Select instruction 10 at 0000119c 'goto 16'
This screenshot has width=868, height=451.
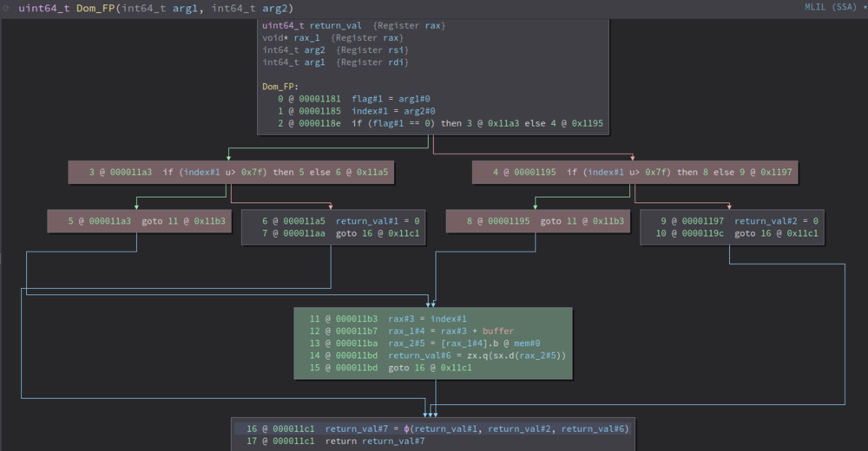click(x=737, y=233)
